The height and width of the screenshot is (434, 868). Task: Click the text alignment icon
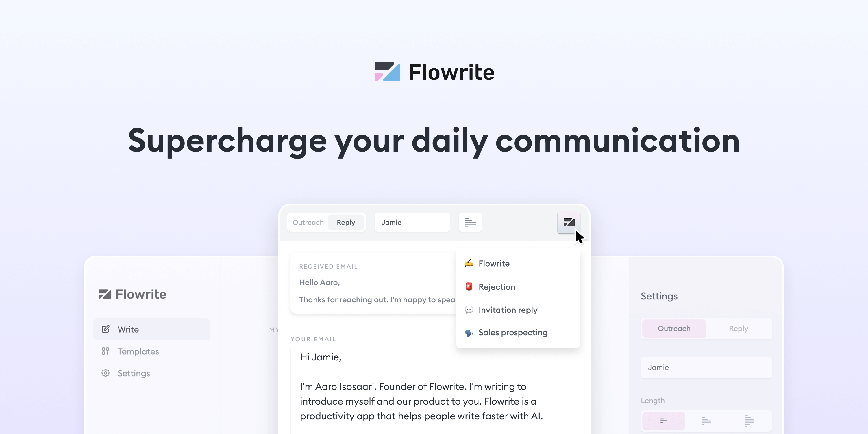pos(470,222)
